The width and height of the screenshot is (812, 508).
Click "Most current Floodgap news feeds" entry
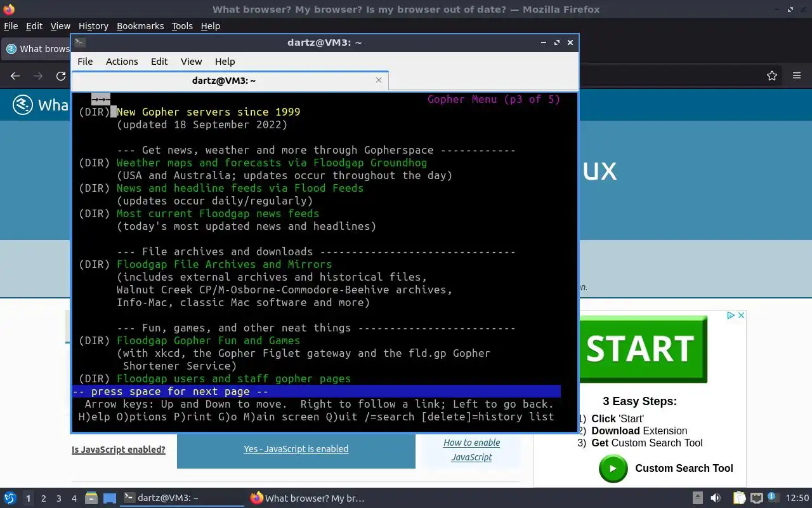point(218,213)
